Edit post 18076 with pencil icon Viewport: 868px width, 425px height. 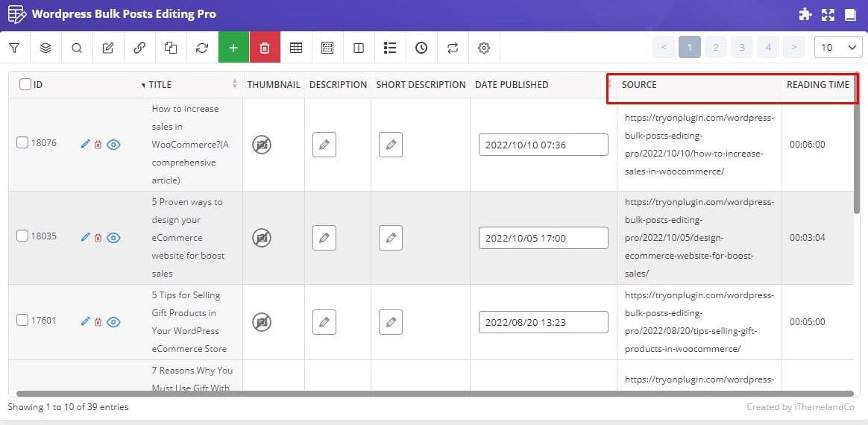point(85,145)
